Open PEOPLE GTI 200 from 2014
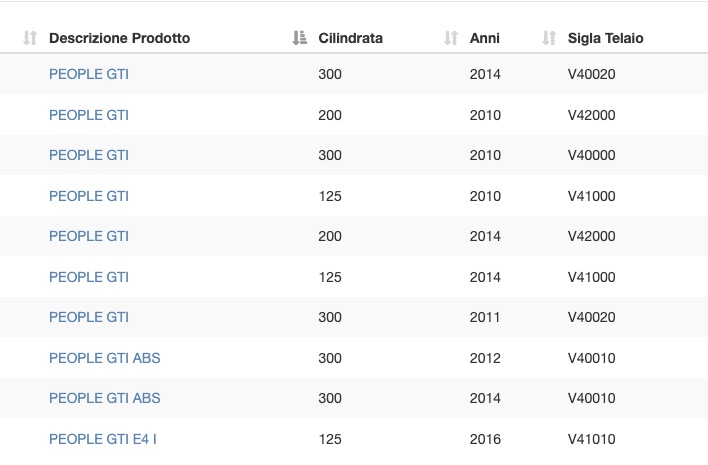 [88, 236]
